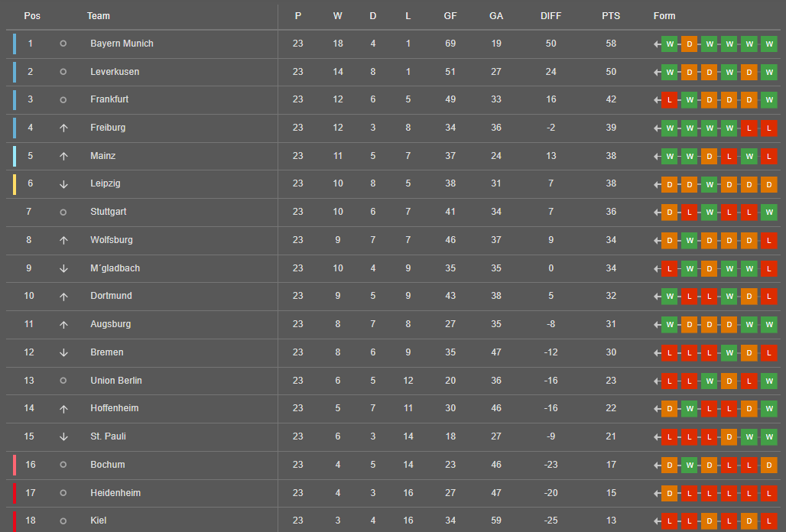Open the Heidenheim team link

tap(115, 493)
